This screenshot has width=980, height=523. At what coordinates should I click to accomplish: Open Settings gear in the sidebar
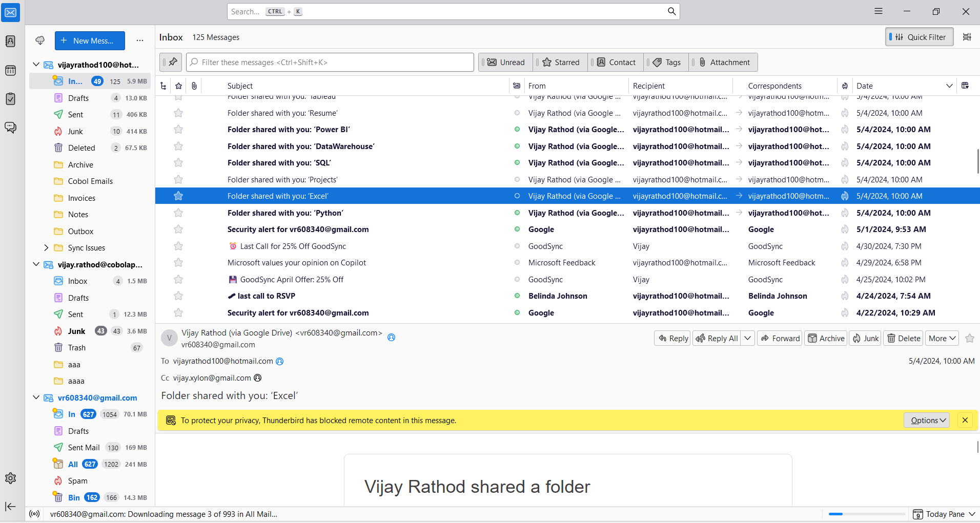(10, 478)
